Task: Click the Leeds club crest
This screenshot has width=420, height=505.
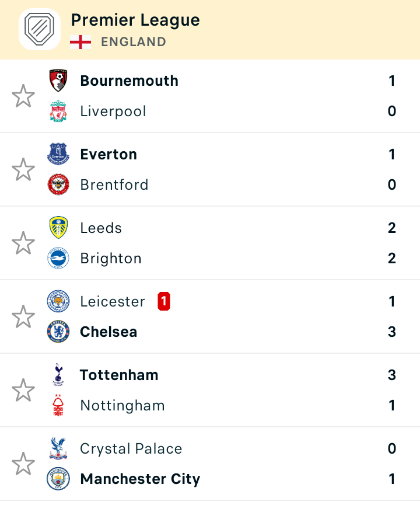Action: coord(58,228)
